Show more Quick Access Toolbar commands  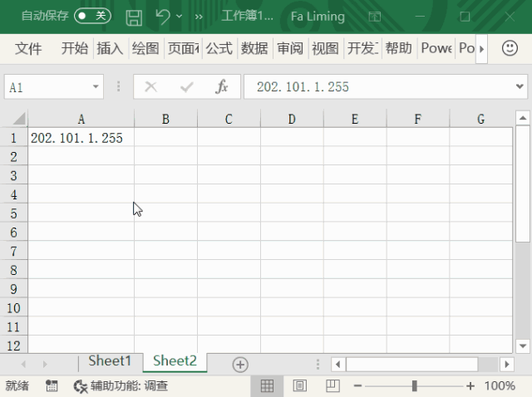pos(199,17)
